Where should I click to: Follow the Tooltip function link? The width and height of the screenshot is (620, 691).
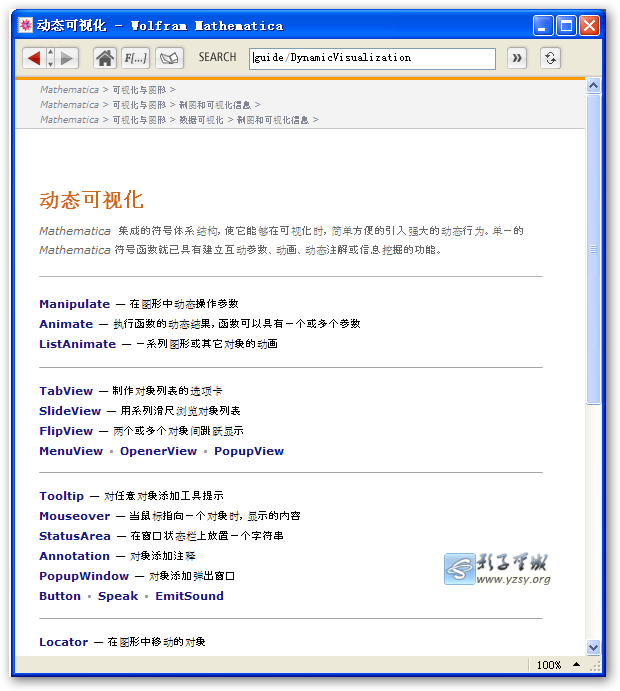point(62,496)
